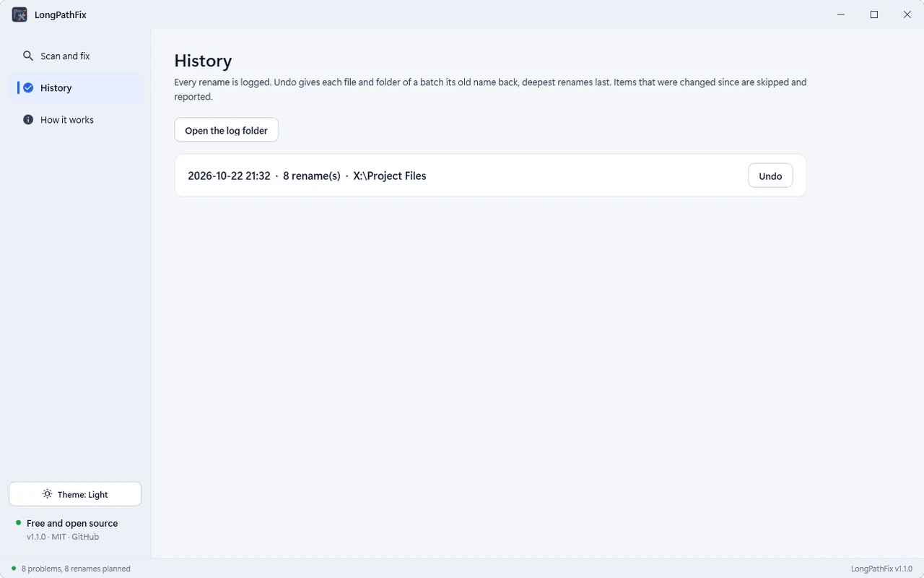Click the v1.1.0 · MIT · GitHub text

[x=63, y=537]
